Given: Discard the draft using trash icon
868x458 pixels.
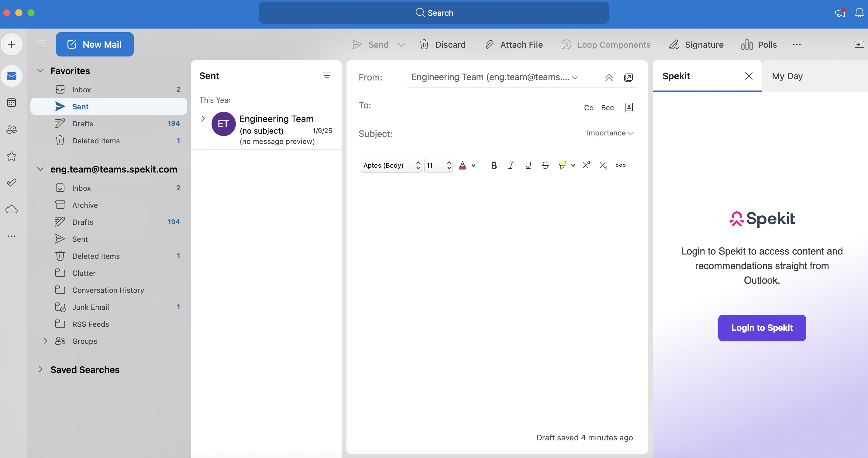Looking at the screenshot, I should [x=424, y=44].
